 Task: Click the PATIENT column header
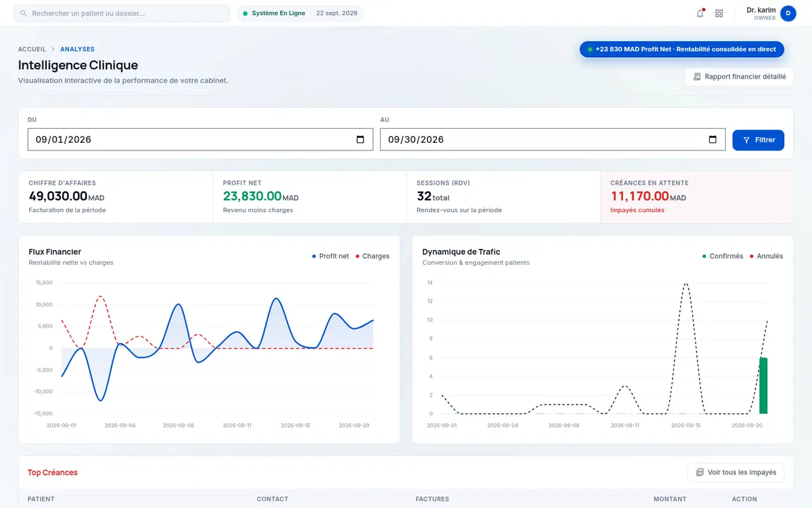[x=41, y=499]
